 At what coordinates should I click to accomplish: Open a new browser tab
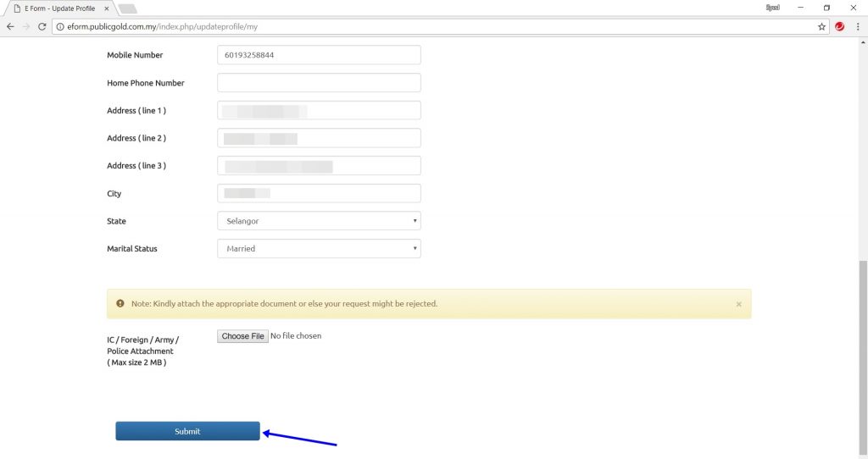coord(127,8)
